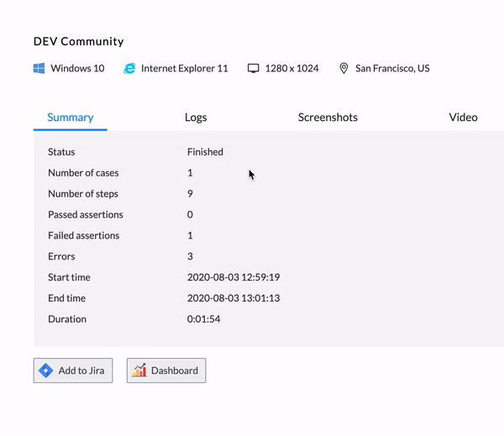Click the Dashboard chart icon
Viewport: 504px width, 436px height.
(x=139, y=370)
